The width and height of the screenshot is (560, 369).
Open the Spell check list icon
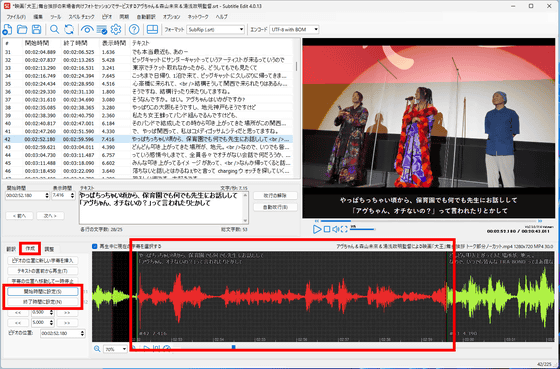point(102,29)
